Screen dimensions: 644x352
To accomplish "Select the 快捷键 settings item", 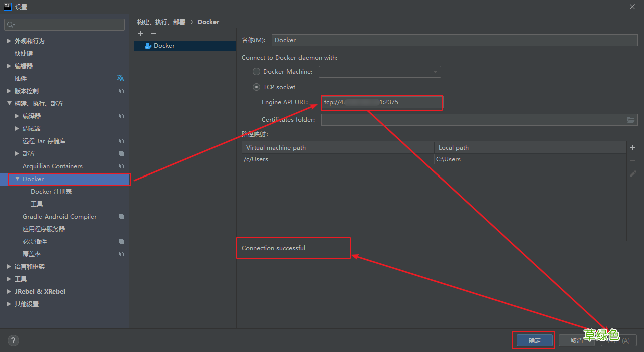I will coord(24,53).
